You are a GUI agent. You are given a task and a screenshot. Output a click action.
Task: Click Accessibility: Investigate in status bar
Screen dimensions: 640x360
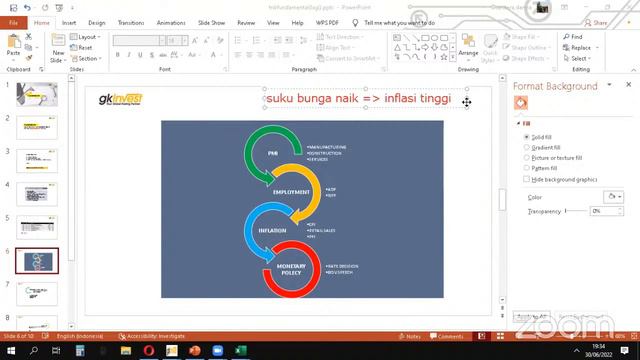point(151,336)
